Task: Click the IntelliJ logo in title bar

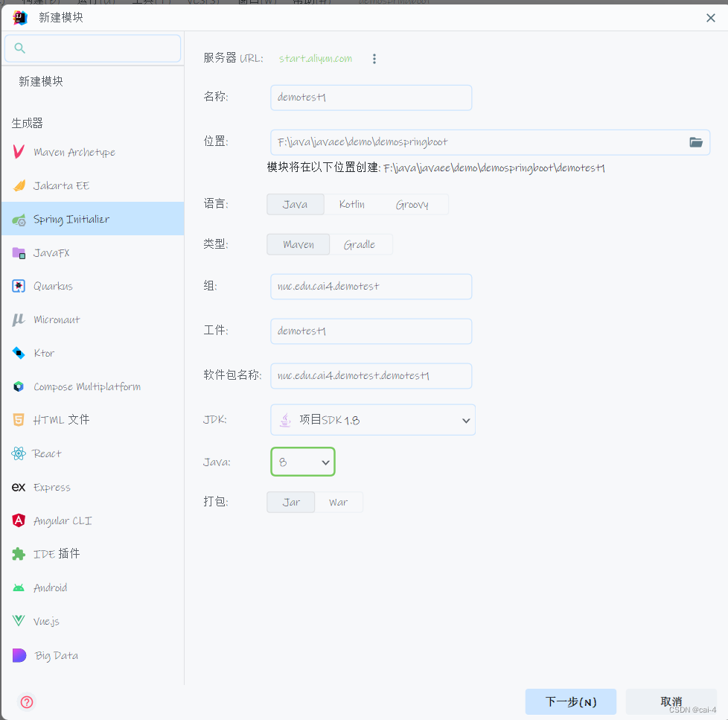Action: coord(20,18)
